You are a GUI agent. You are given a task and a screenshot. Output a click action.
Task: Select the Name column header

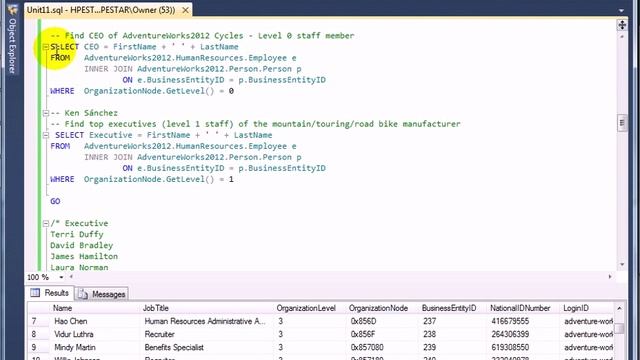tap(95, 308)
